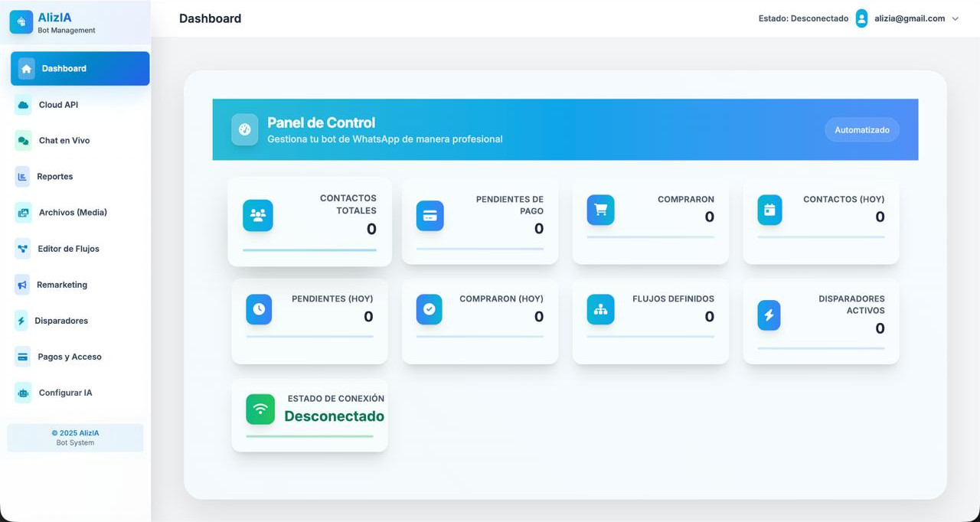Viewport: 980px width, 522px height.
Task: Open Editor de Flujos from sidebar
Action: coord(68,249)
